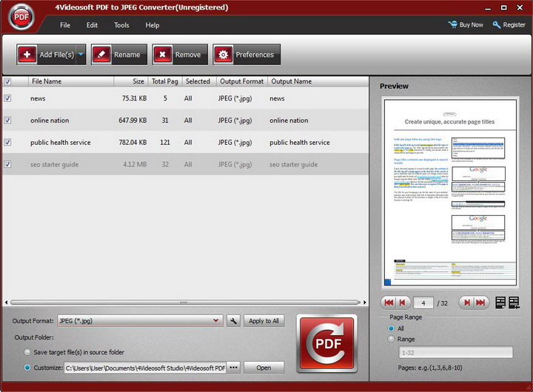The image size is (533, 392).
Task: Click the Rename toolbar button
Action: click(x=119, y=54)
